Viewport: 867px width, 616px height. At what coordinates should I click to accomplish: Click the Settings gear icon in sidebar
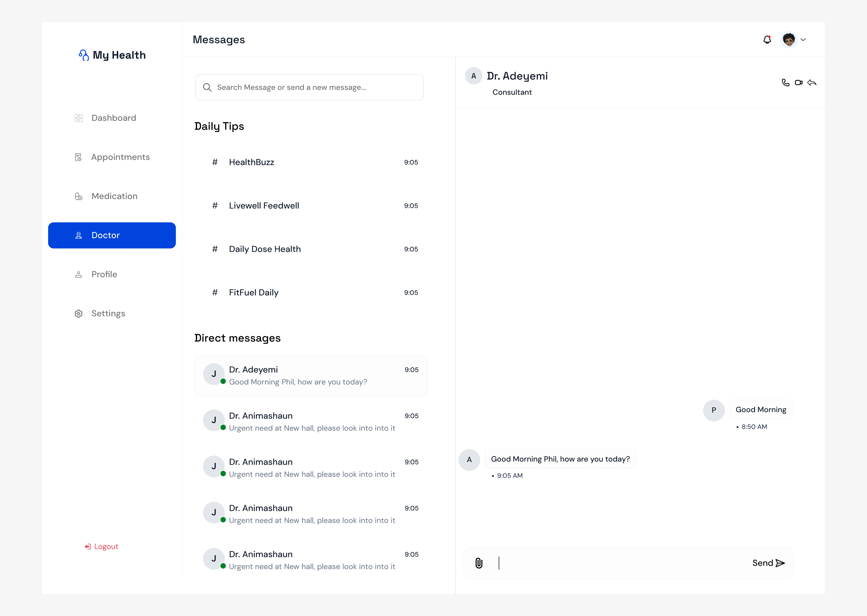coord(79,314)
